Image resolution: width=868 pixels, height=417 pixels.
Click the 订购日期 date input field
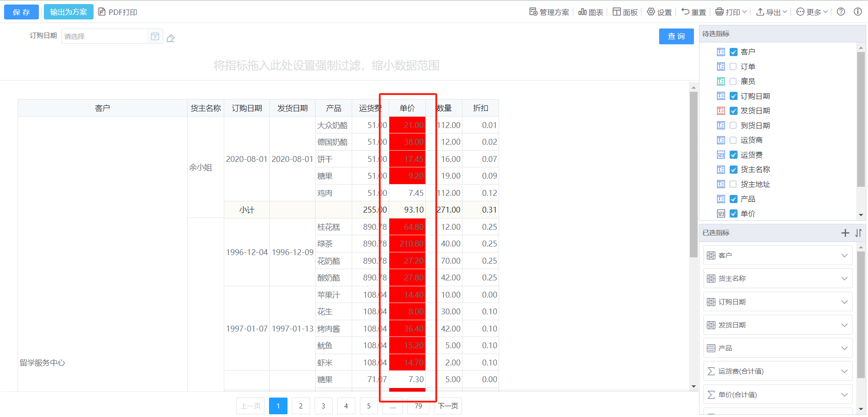coord(105,36)
